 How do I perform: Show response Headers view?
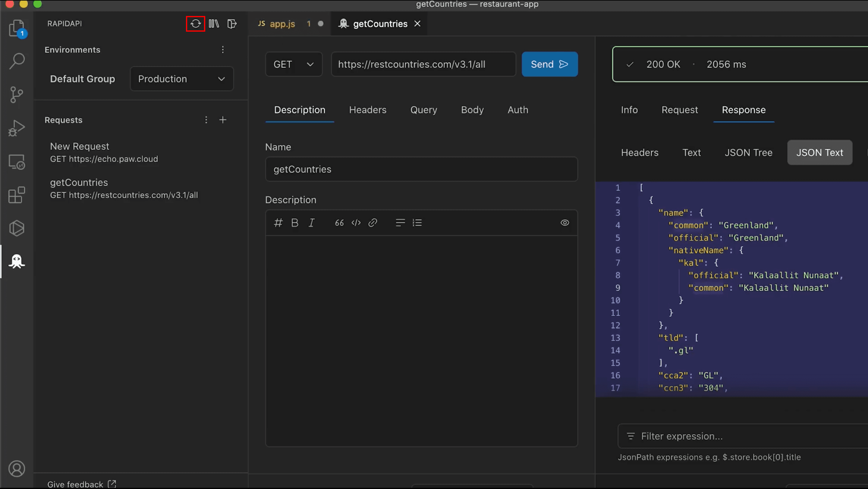[x=640, y=153]
